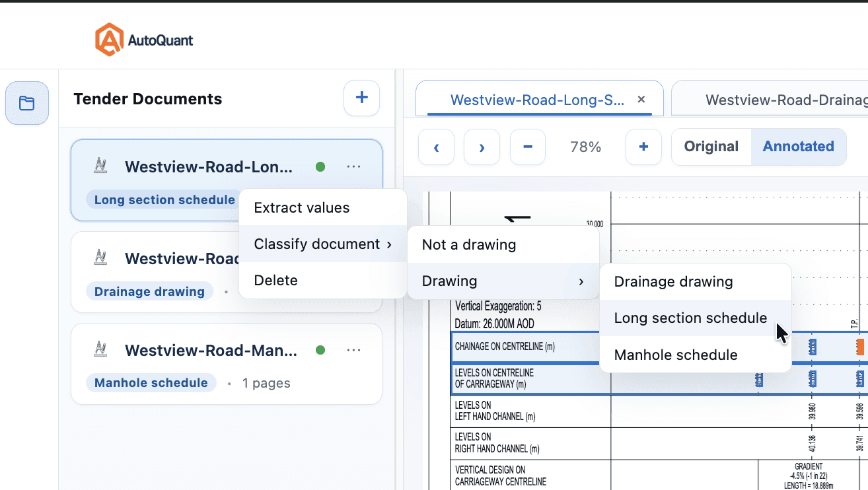Click Datum: 26.000M AOD text

coord(495,324)
